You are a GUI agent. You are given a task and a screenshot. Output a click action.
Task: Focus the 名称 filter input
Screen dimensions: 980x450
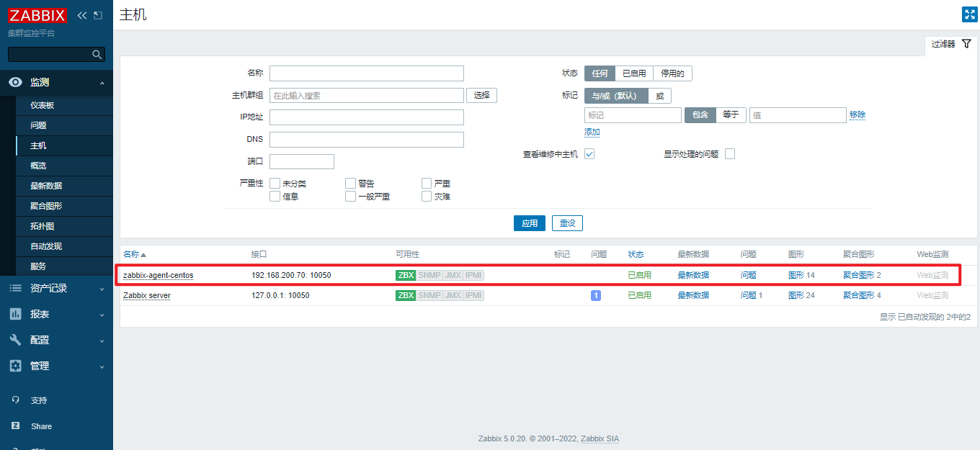point(367,73)
